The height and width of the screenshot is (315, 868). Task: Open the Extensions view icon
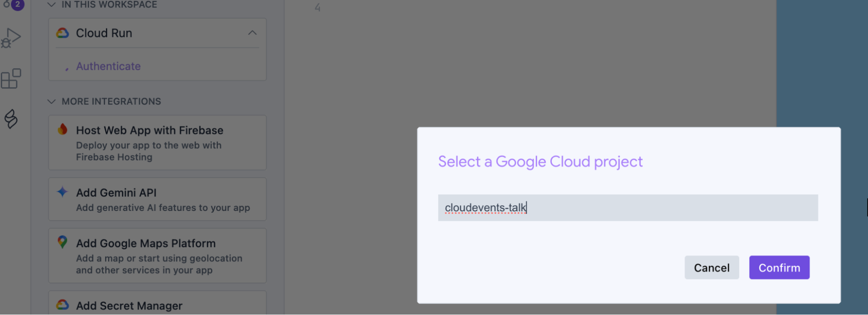tap(11, 79)
